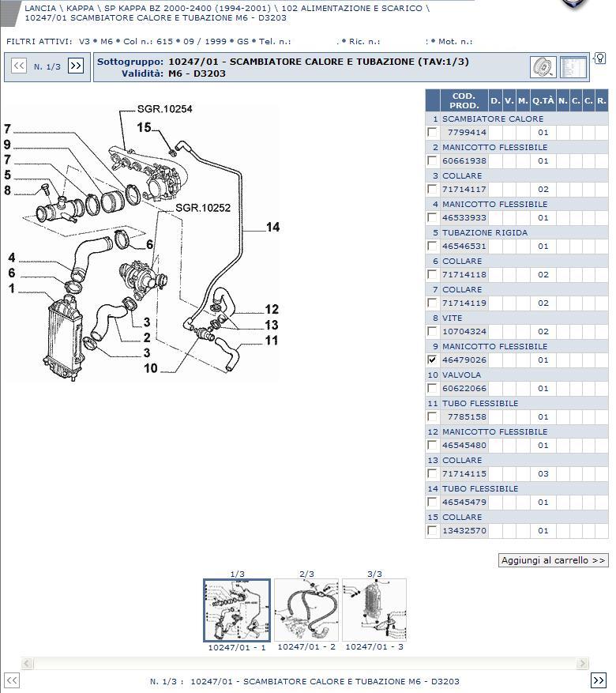Uncheck the box for part 46479026

[432, 360]
